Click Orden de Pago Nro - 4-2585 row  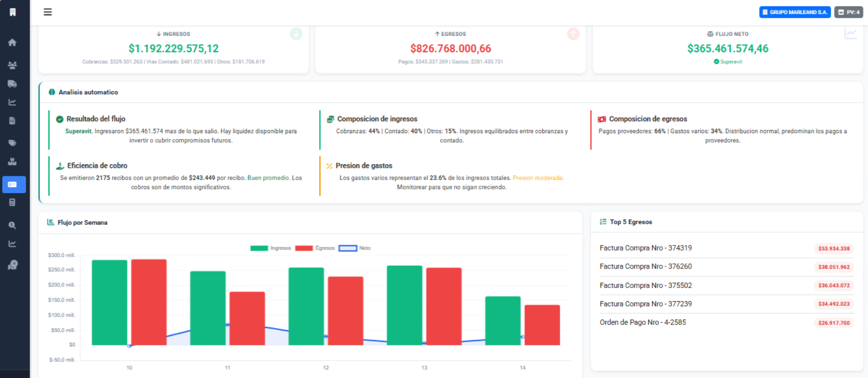click(x=726, y=322)
